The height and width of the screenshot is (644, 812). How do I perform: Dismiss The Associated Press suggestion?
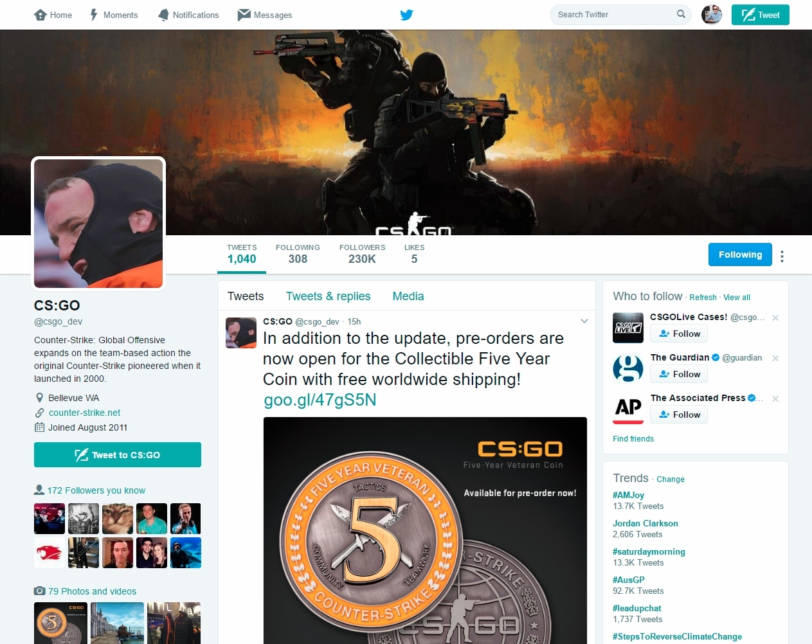[775, 398]
